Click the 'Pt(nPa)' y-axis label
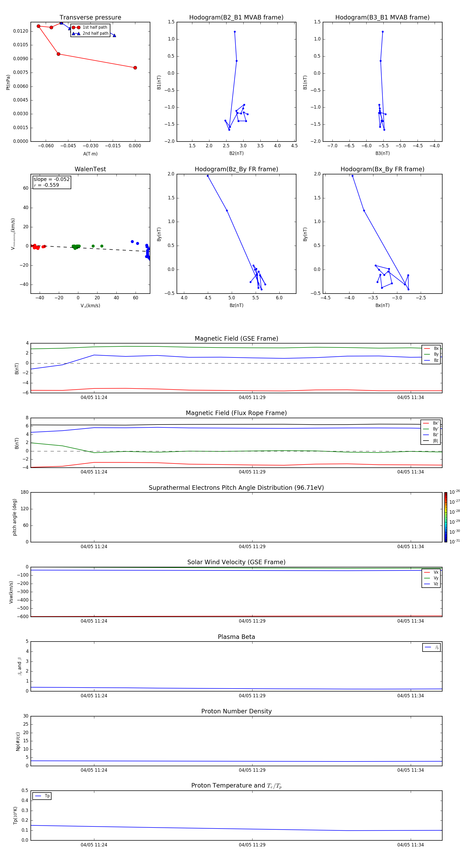 8,82
